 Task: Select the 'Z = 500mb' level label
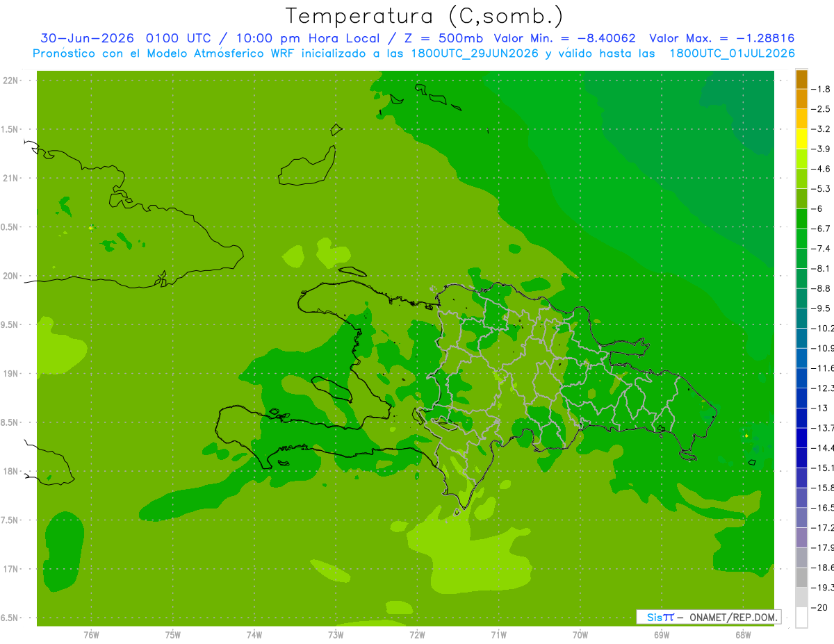pyautogui.click(x=442, y=38)
